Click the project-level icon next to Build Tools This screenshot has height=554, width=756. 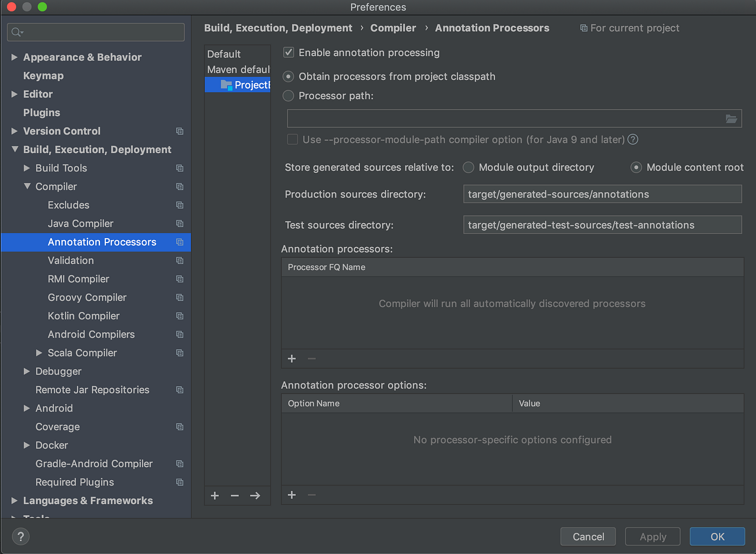pyautogui.click(x=180, y=168)
